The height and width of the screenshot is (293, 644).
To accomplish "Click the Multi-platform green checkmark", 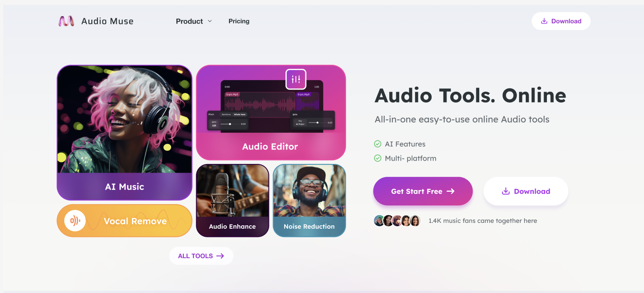I will click(378, 158).
